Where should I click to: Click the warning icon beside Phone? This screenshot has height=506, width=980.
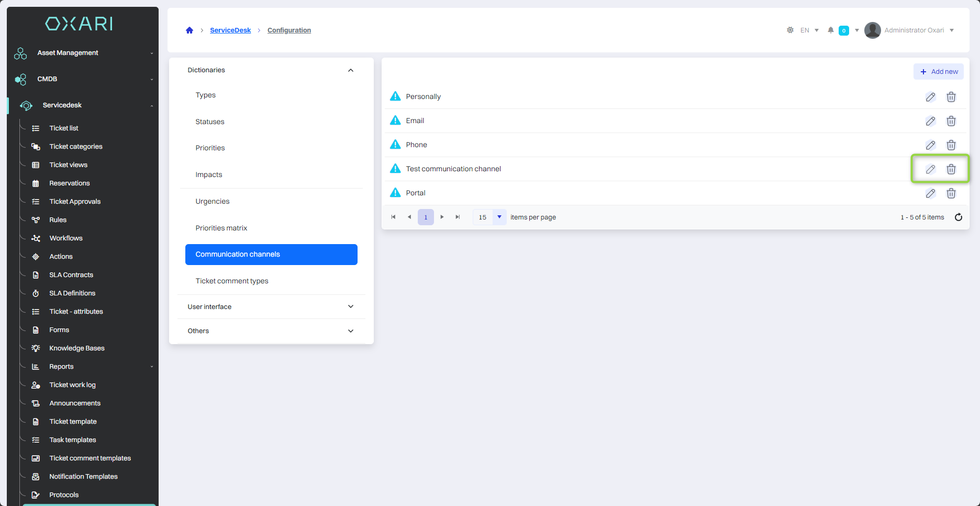395,145
